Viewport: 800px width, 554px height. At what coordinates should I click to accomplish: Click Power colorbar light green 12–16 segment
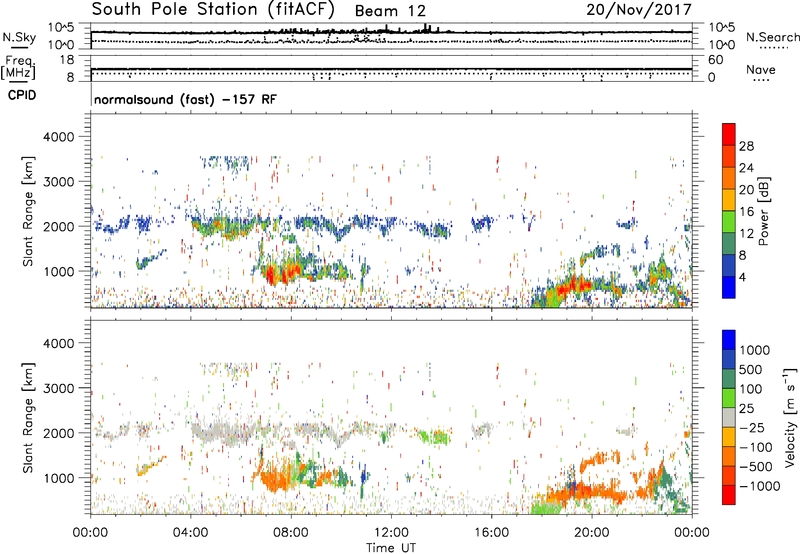(x=729, y=222)
